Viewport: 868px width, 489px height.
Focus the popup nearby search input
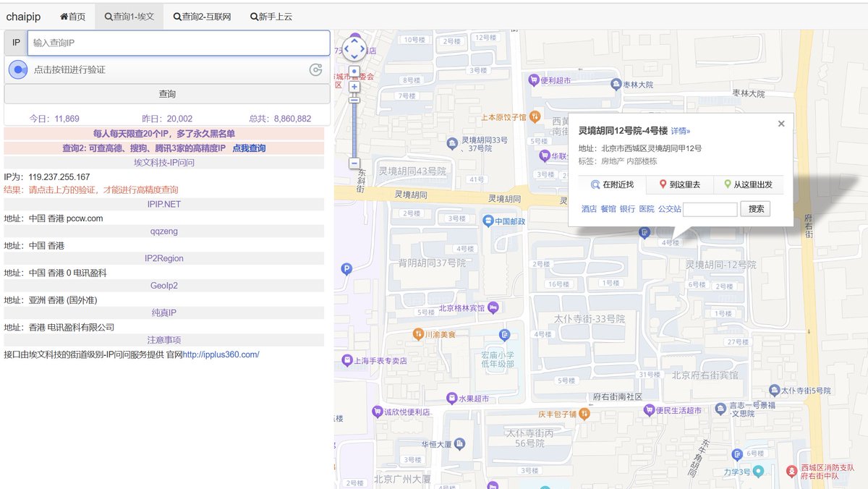(x=710, y=209)
